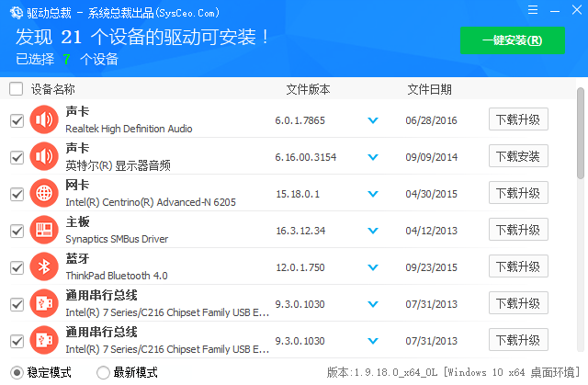Click the 文件日期 column header
The width and height of the screenshot is (588, 385).
[x=430, y=89]
